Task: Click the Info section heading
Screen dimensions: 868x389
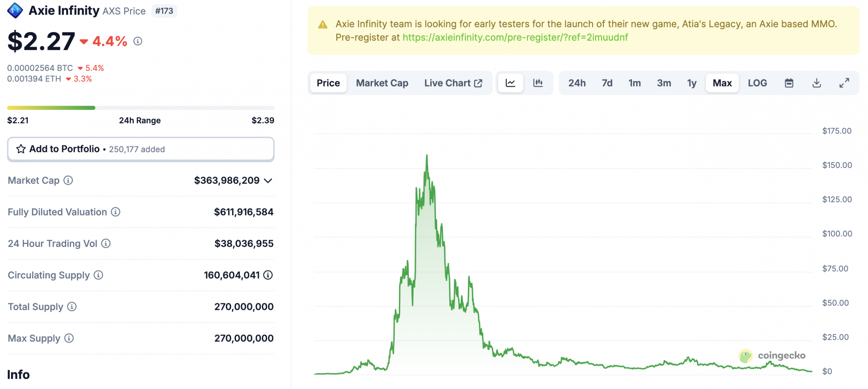Action: point(18,374)
